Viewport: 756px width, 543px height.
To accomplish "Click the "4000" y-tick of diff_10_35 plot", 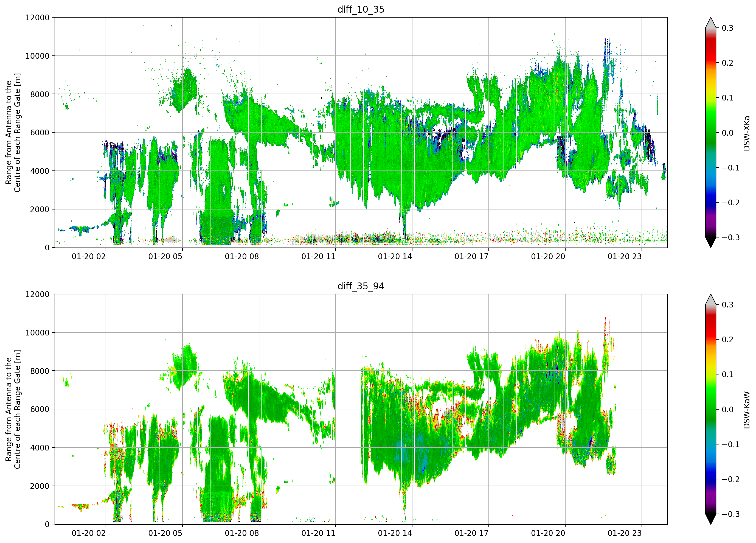I will pos(40,171).
